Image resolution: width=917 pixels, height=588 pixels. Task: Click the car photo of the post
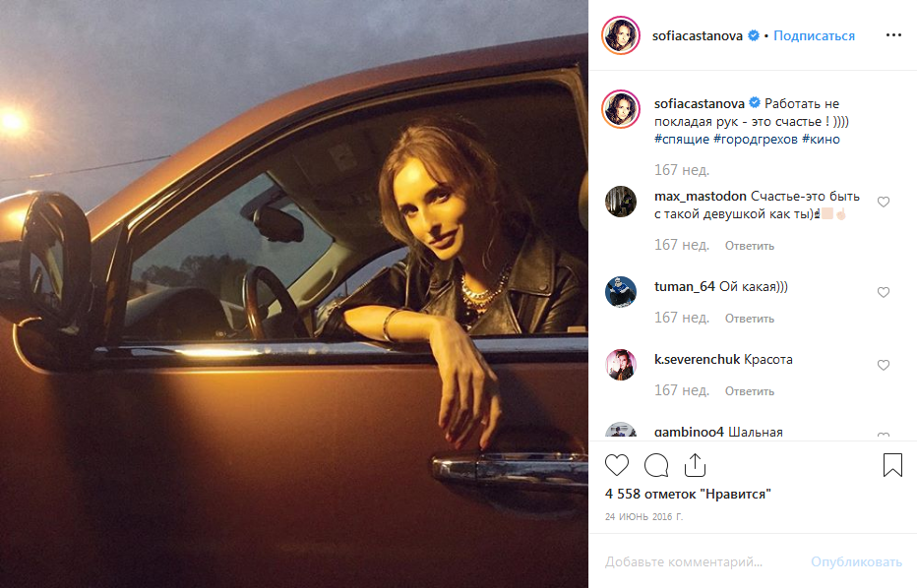294,294
